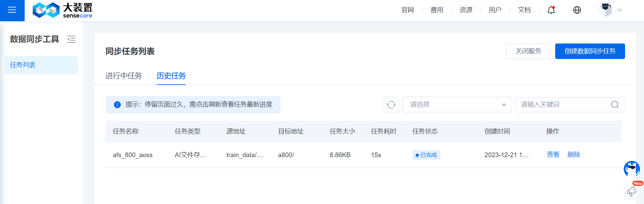644x204 pixels.
Task: Click the 关闭服务 button
Action: click(x=528, y=51)
